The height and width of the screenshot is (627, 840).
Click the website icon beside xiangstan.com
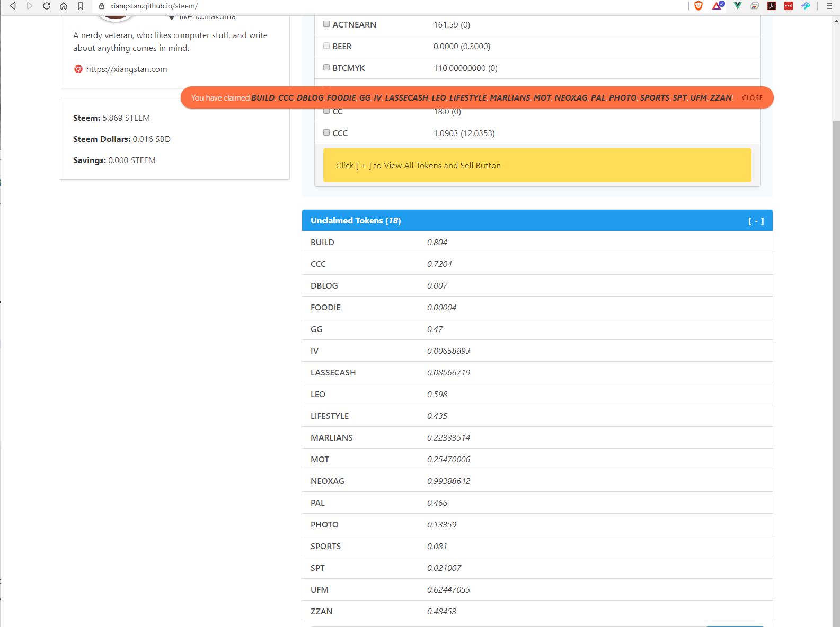click(x=78, y=69)
